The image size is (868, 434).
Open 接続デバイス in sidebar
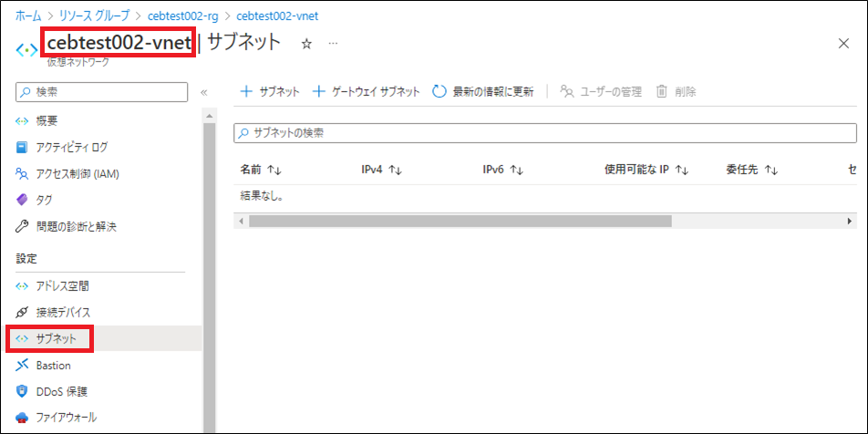click(x=53, y=312)
